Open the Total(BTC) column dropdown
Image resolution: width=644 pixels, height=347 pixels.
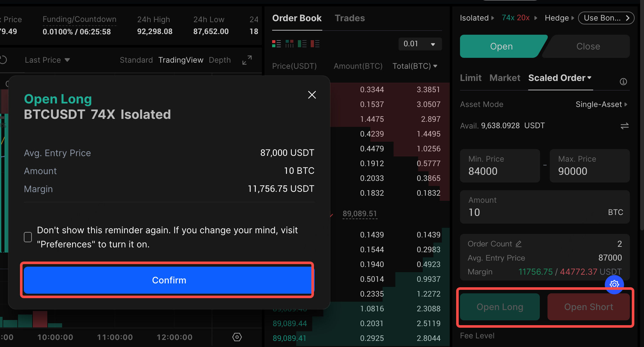click(x=415, y=66)
